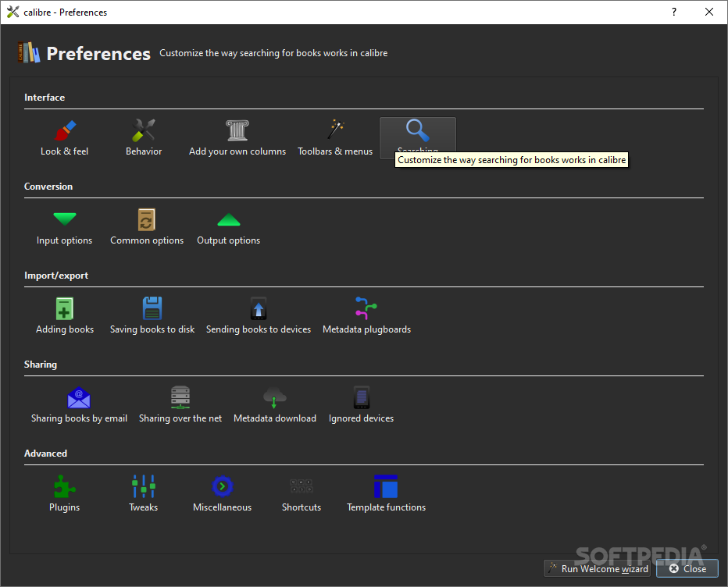The image size is (728, 587).
Task: Click the Run Welcome wizard button
Action: (x=598, y=568)
